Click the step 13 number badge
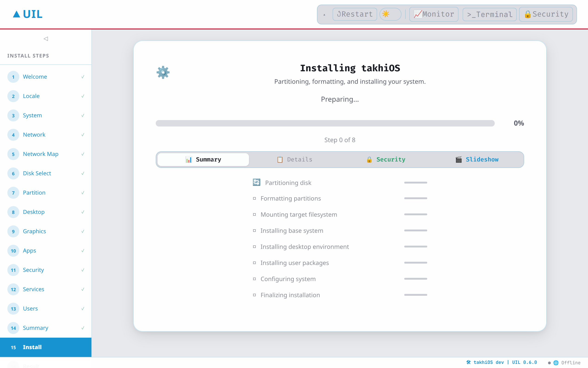The height and width of the screenshot is (368, 588). pos(13,309)
